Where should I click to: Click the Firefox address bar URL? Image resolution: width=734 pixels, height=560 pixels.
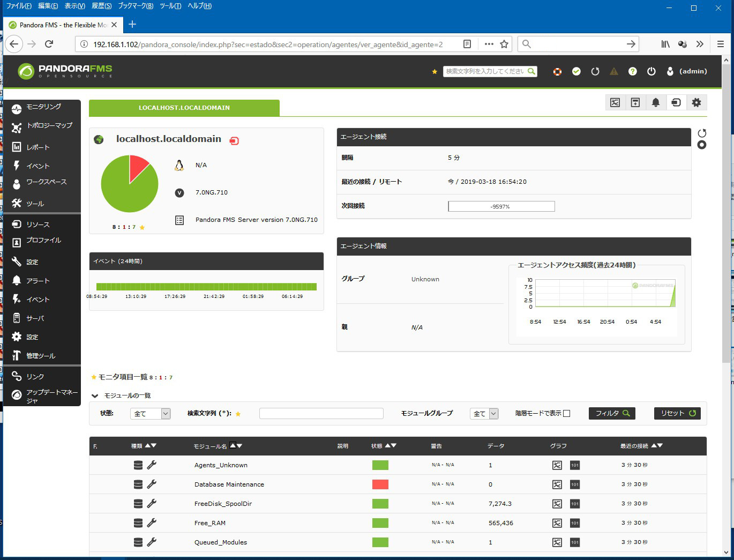268,44
